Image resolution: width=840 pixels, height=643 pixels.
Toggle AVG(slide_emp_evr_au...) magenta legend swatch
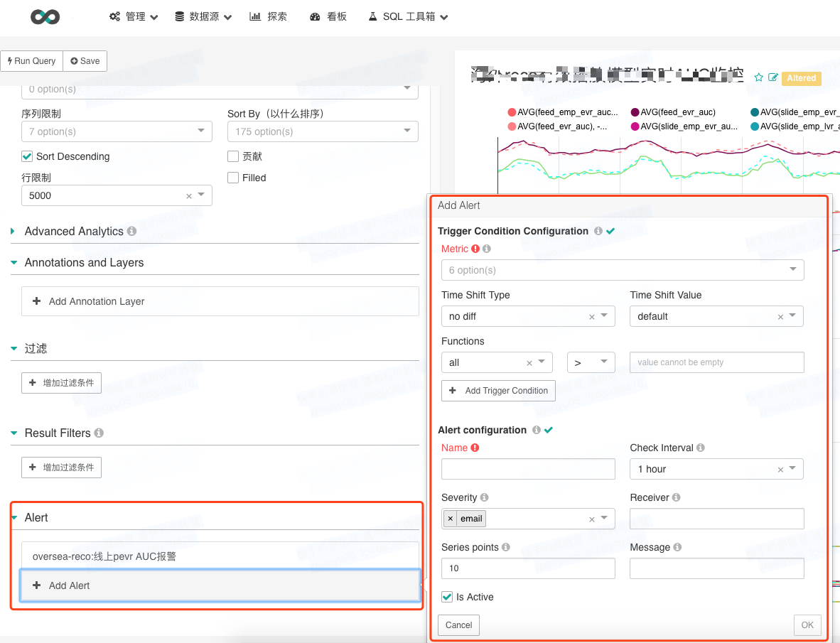tap(635, 126)
